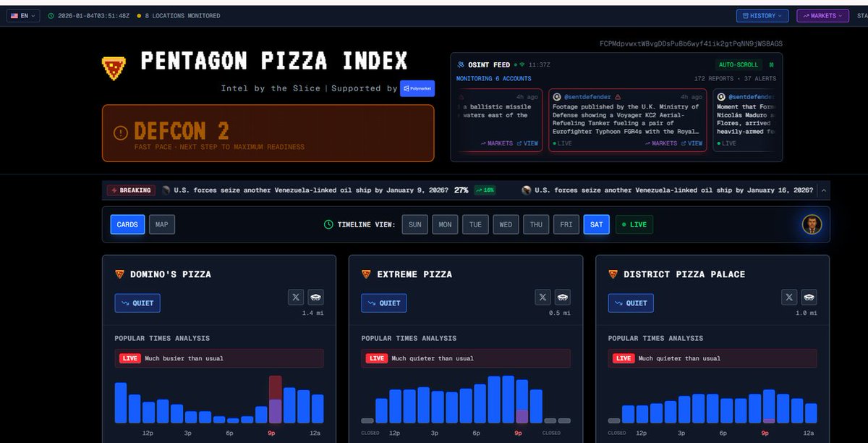Click the avatar on the Voyager KC2 post

point(557,96)
